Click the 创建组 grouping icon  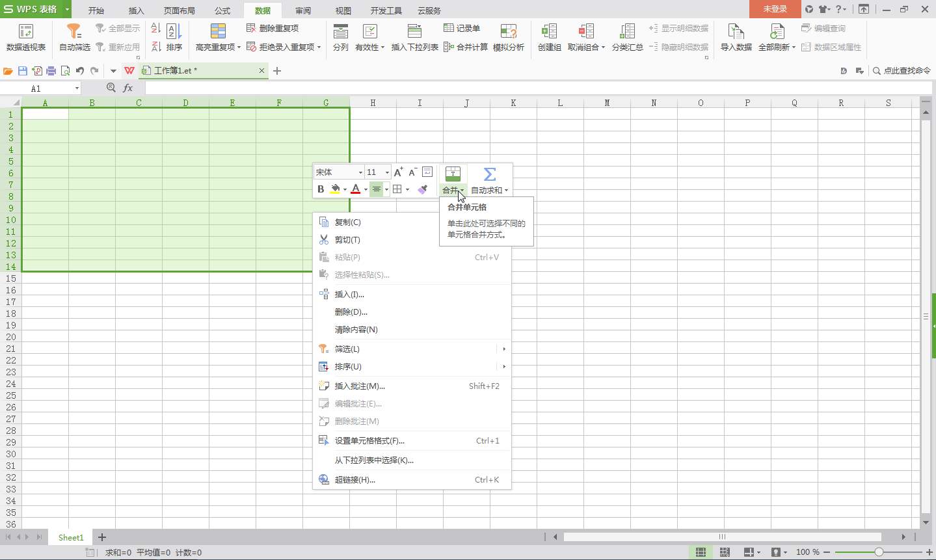point(548,37)
